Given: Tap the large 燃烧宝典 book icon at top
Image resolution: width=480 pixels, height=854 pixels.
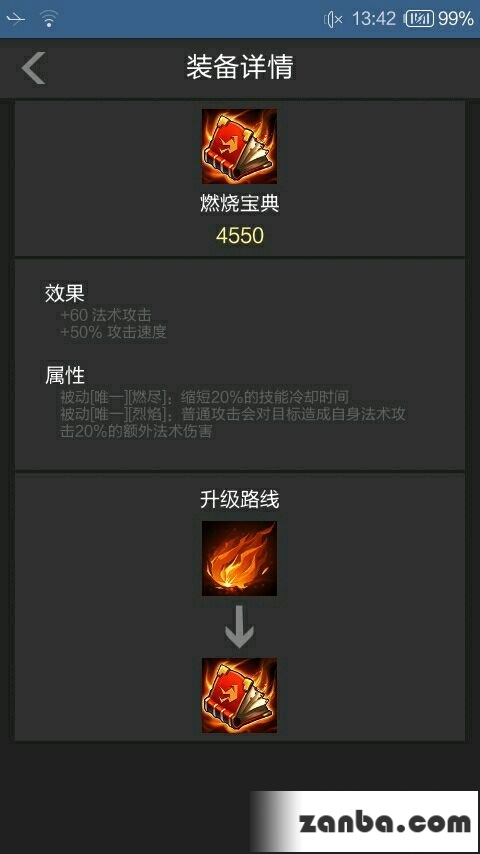Looking at the screenshot, I should [x=239, y=146].
